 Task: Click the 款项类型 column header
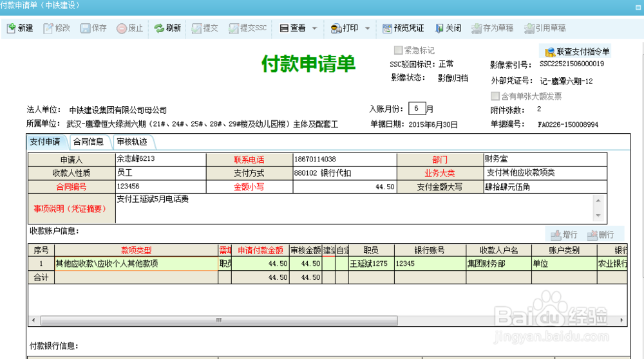[136, 250]
